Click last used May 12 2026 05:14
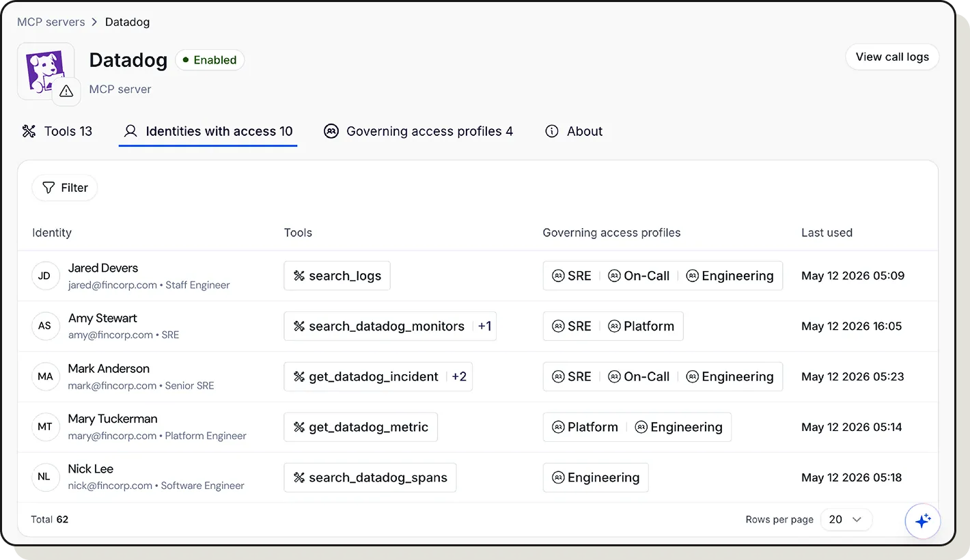Screen dimensions: 970x560 point(852,427)
